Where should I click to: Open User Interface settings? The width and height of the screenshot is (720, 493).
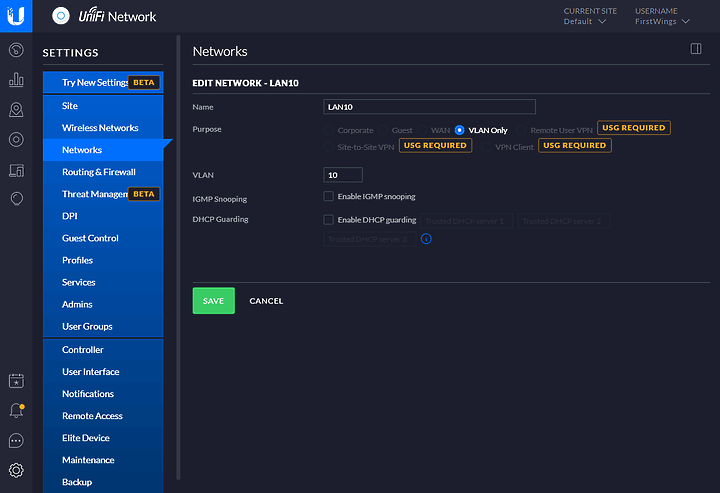103,371
